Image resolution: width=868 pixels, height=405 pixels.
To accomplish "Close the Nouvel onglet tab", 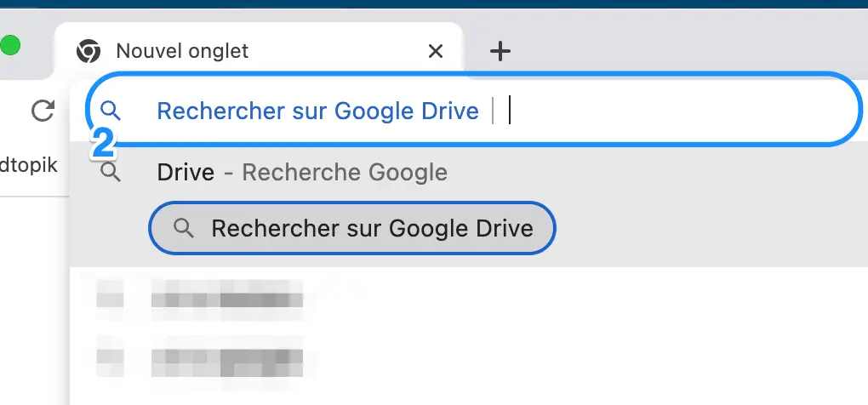I will [436, 51].
